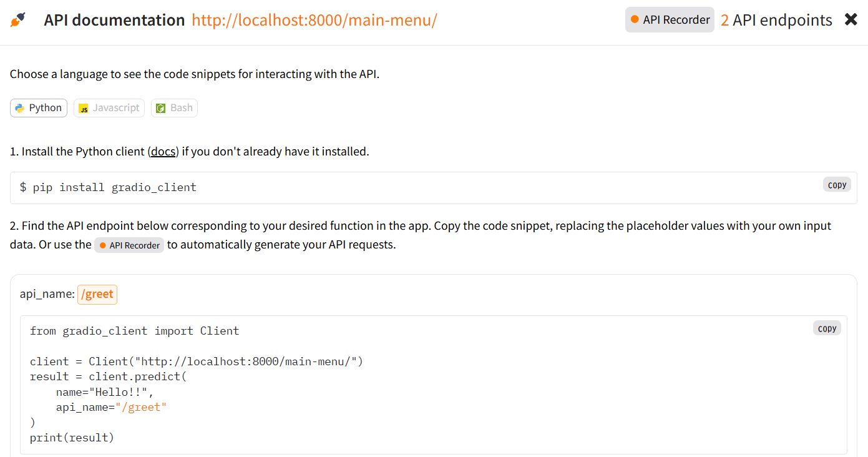
Task: Open the localhost:8000/main-menu URL
Action: point(314,19)
